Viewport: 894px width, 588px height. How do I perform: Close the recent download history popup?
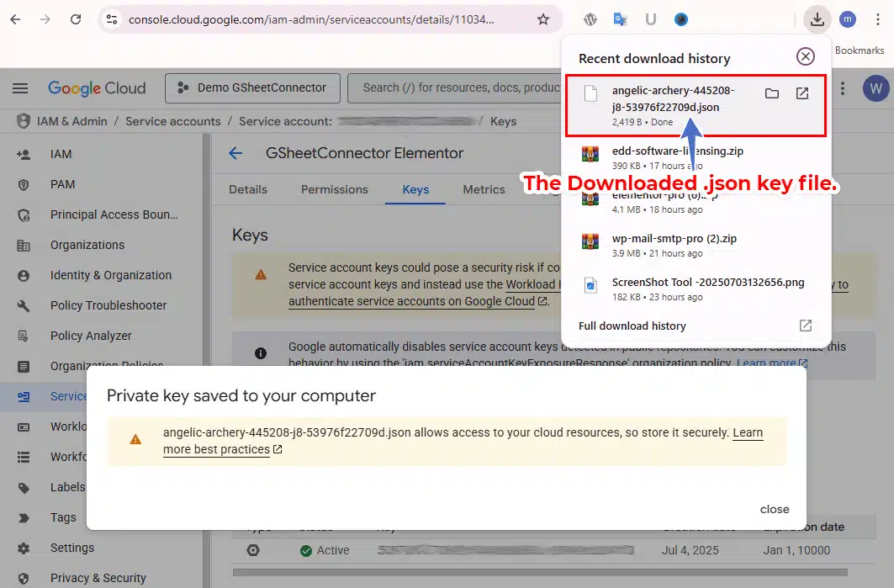click(805, 56)
